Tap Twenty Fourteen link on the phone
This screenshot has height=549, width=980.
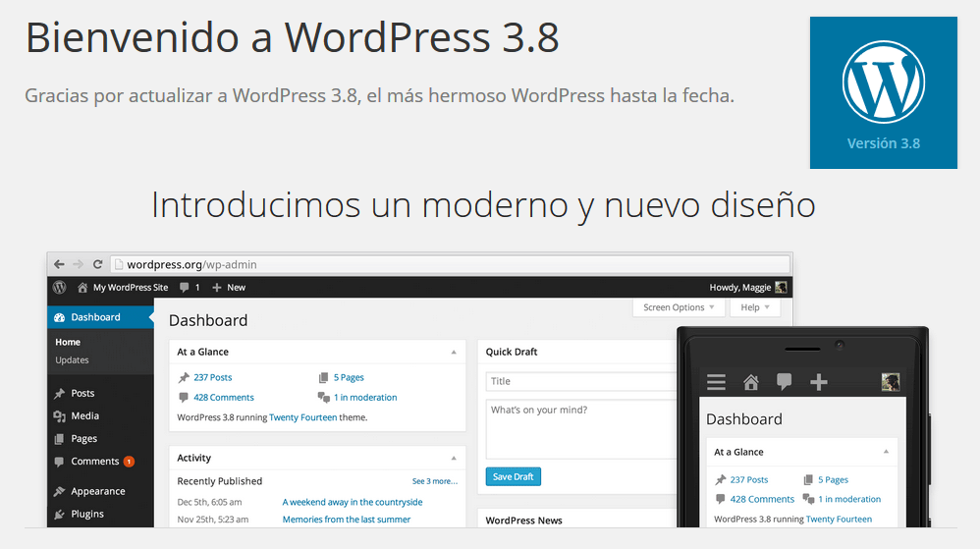pos(839,520)
